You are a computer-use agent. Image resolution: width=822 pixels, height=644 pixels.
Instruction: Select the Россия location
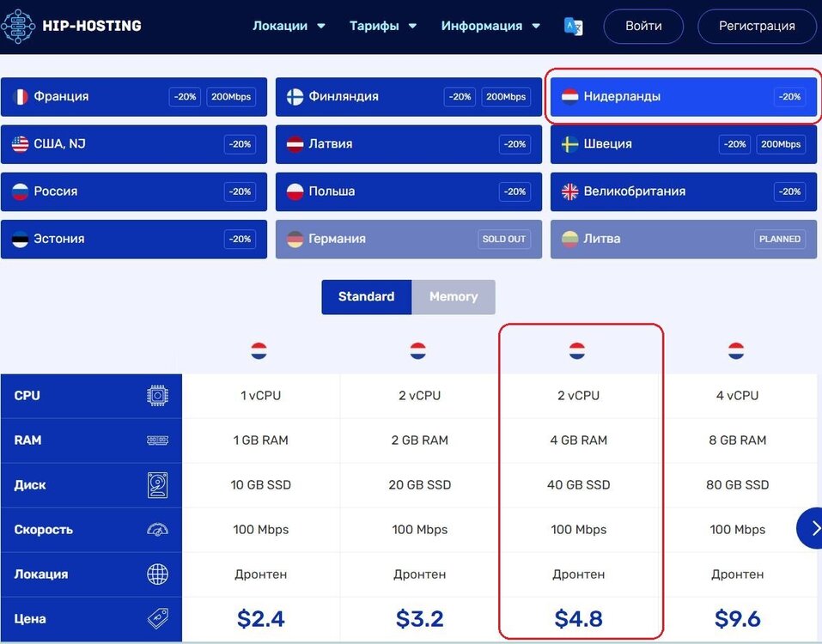click(134, 191)
